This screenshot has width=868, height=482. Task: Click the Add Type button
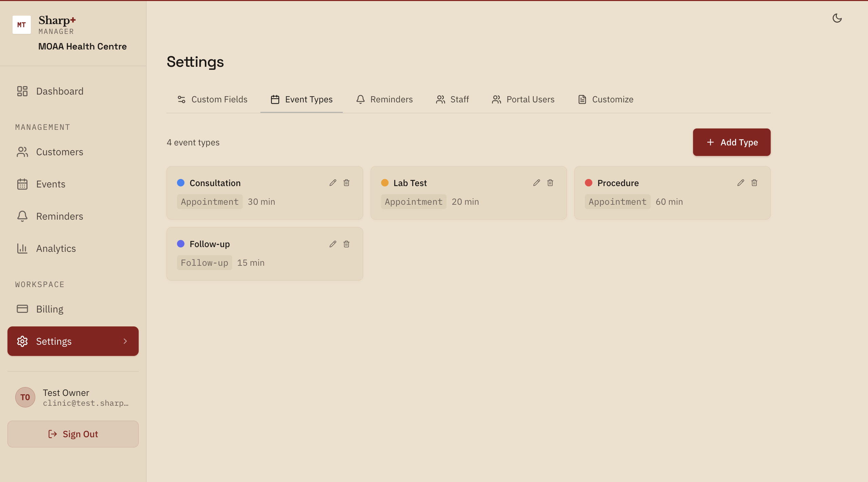pyautogui.click(x=731, y=142)
